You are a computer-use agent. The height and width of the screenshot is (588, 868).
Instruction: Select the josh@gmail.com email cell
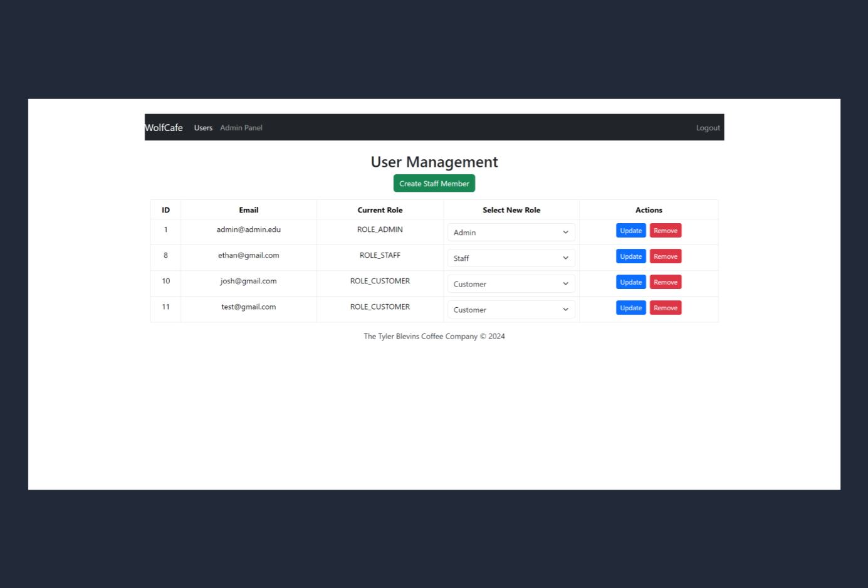click(x=248, y=281)
